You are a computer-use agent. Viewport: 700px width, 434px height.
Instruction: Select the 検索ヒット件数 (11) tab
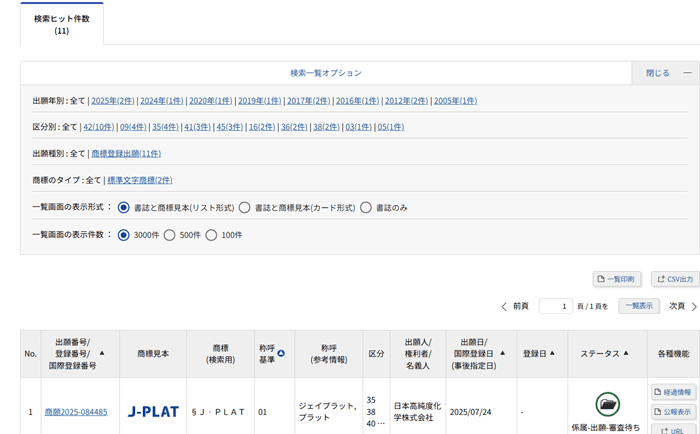click(x=61, y=24)
